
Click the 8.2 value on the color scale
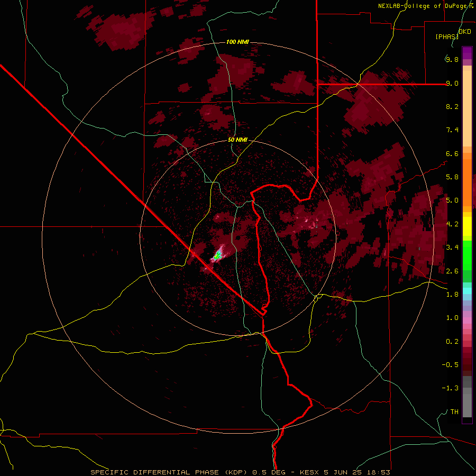click(452, 106)
